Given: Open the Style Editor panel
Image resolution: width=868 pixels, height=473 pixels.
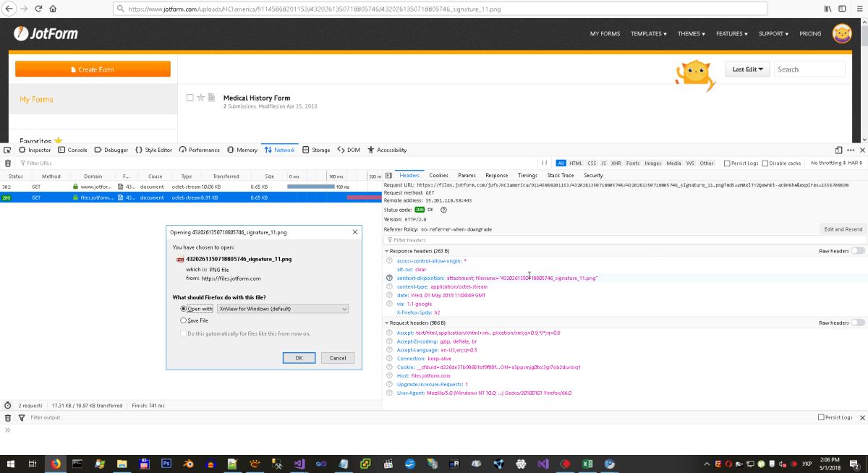Looking at the screenshot, I should pos(153,150).
